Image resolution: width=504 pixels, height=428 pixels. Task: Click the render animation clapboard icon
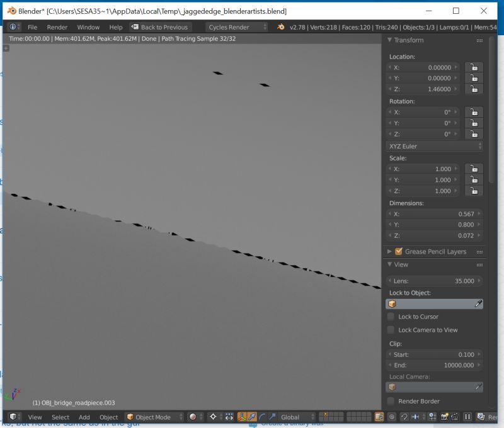point(454,416)
